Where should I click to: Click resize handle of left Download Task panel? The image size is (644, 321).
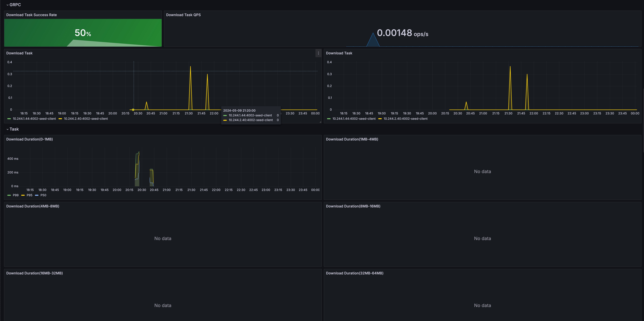[320, 122]
